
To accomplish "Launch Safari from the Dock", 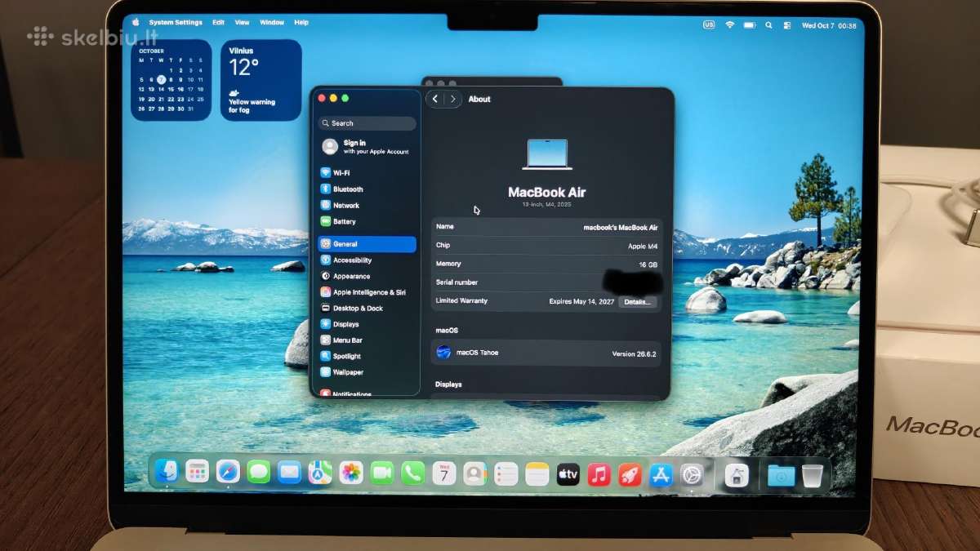I will tap(228, 472).
